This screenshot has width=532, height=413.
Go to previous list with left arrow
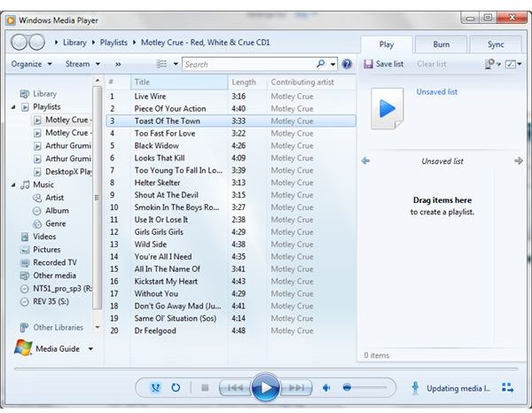[365, 160]
